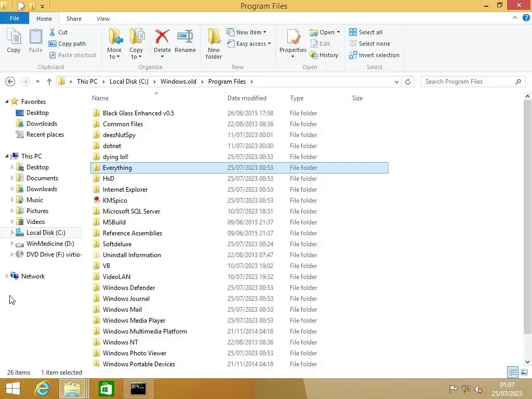Select the KMSpico folder icon
This screenshot has height=399, width=532.
(97, 200)
